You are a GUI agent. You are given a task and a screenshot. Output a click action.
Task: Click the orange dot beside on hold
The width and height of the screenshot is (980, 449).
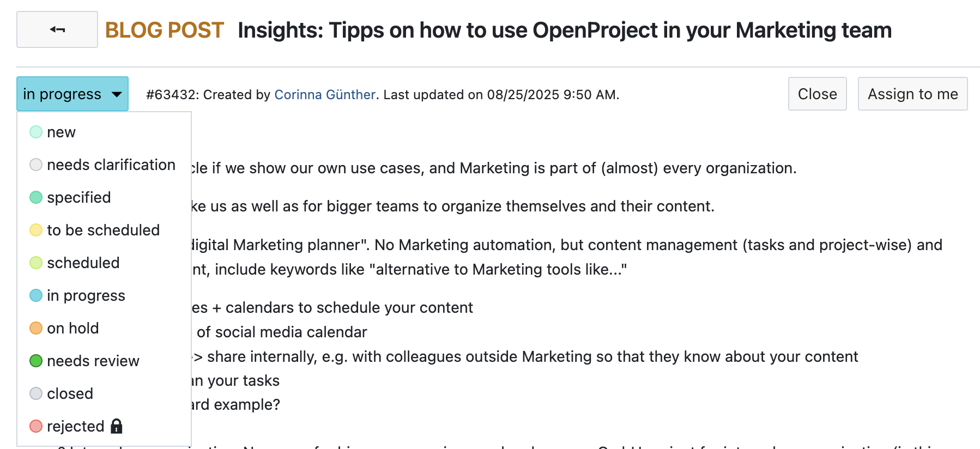[35, 328]
